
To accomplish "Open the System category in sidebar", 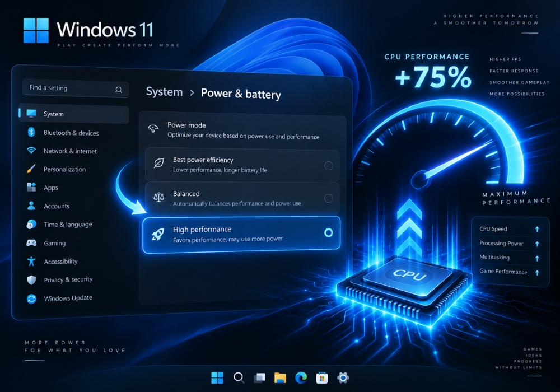I will (x=74, y=114).
